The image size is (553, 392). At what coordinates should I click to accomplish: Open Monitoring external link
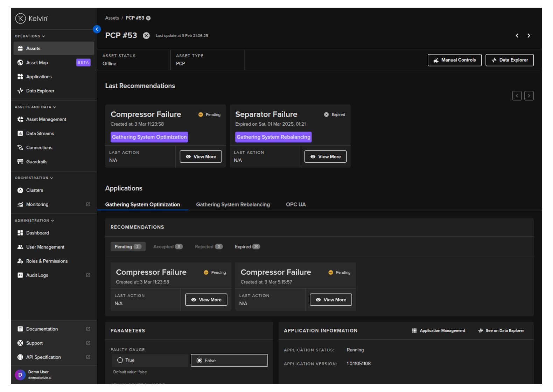(88, 204)
